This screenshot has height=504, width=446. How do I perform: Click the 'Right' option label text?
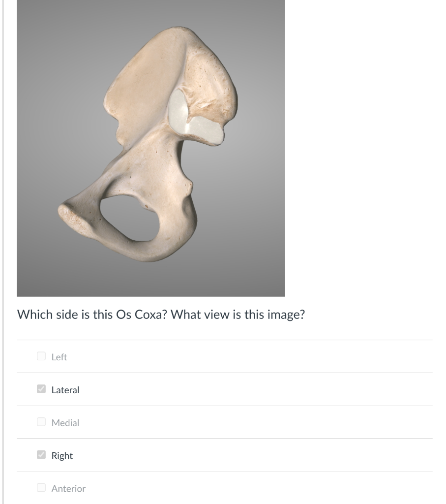point(62,455)
